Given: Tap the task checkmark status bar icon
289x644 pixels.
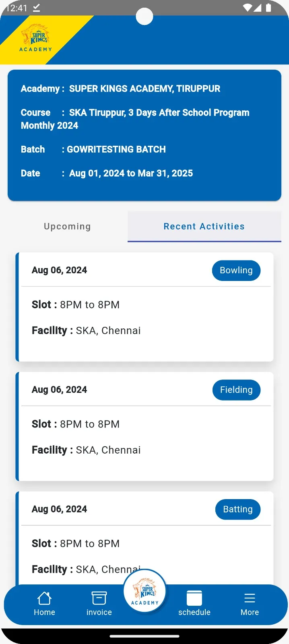Looking at the screenshot, I should 36,8.
